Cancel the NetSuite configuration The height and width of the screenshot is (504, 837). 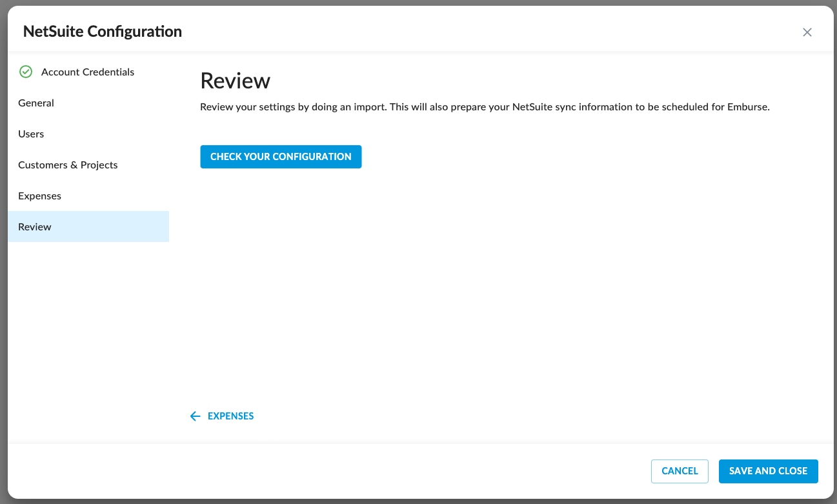[680, 471]
